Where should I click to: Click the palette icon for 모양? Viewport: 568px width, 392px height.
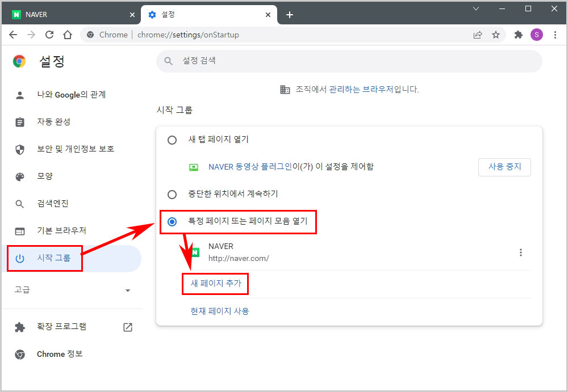pos(20,176)
